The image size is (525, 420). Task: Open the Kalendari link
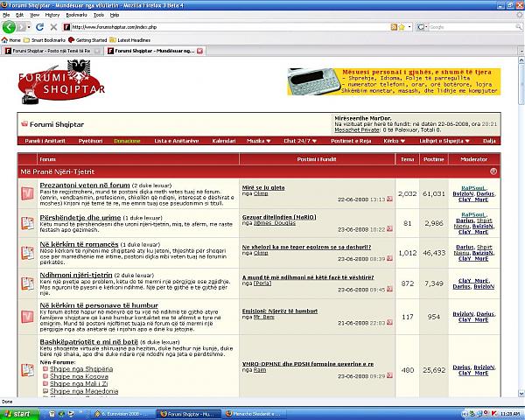[224, 141]
